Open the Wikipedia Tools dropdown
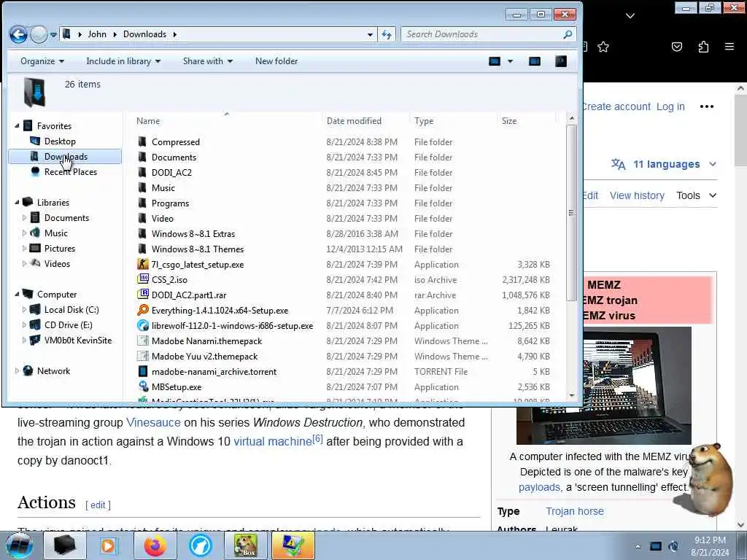Viewport: 747px width, 560px height. [696, 195]
